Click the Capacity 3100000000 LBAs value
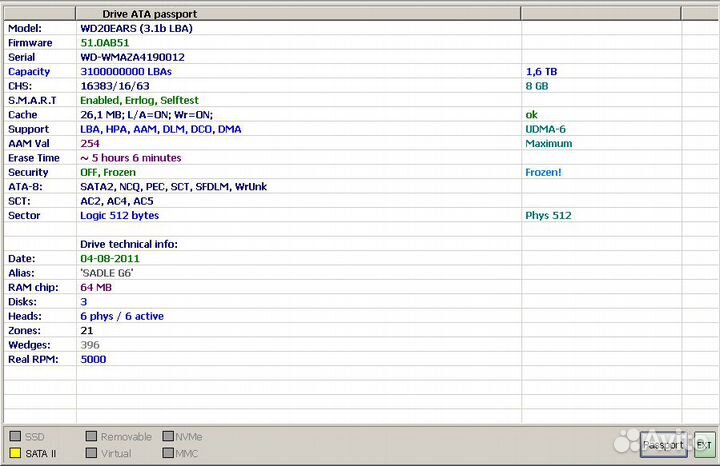The width and height of the screenshot is (720, 466). (126, 72)
